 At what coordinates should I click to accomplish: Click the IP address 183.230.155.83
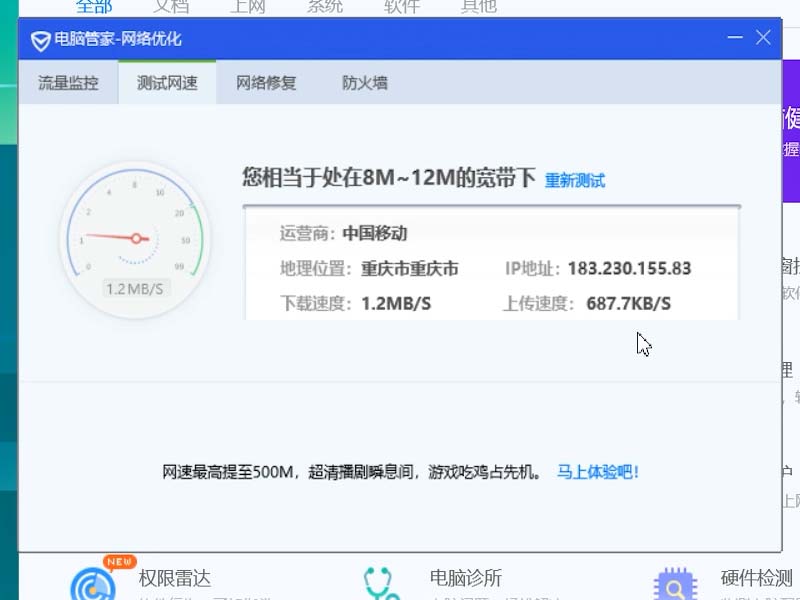630,268
